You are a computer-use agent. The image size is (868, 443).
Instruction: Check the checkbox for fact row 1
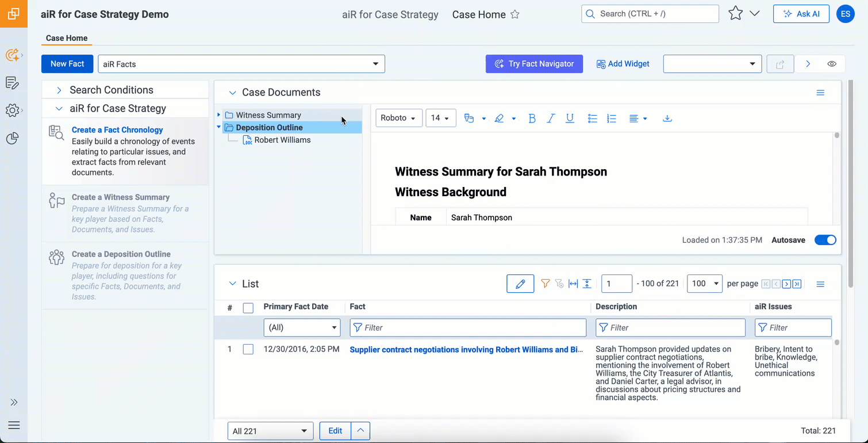coord(248,349)
